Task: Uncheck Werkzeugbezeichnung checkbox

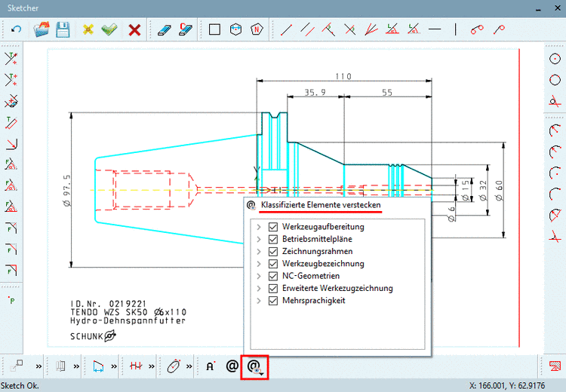Action: (273, 264)
